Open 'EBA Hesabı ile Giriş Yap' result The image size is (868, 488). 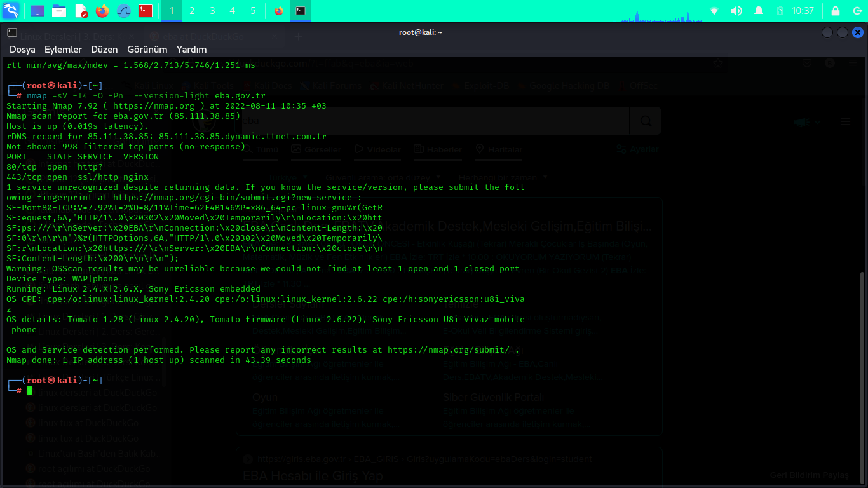[x=313, y=476]
